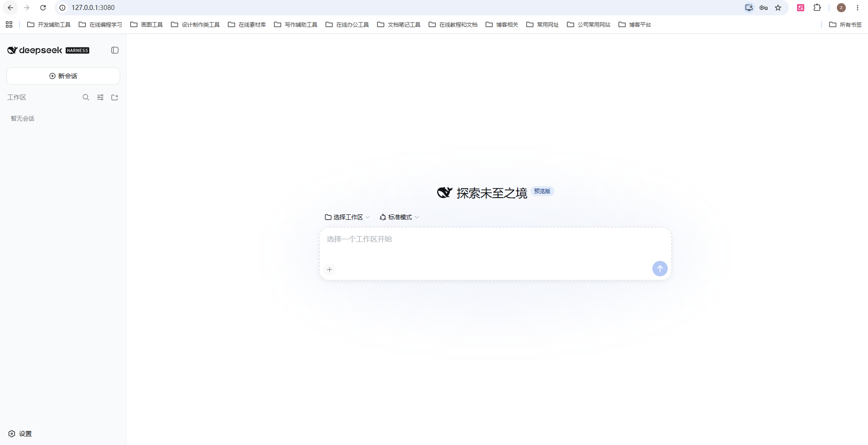
Task: Click the 暂无会话 text in sidebar
Action: pyautogui.click(x=23, y=118)
